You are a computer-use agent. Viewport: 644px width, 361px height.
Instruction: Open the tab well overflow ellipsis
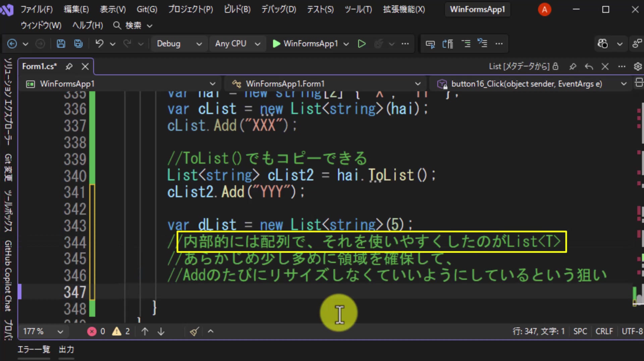622,66
